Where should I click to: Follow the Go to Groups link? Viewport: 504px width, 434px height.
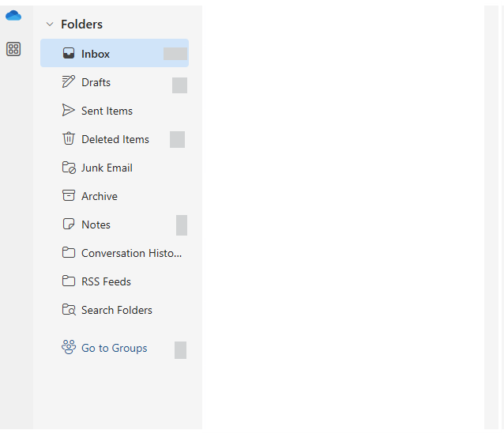[114, 348]
